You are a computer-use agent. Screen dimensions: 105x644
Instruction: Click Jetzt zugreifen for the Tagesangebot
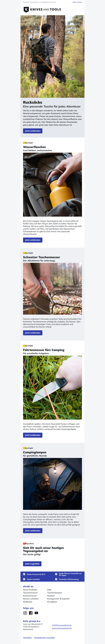pos(32,564)
